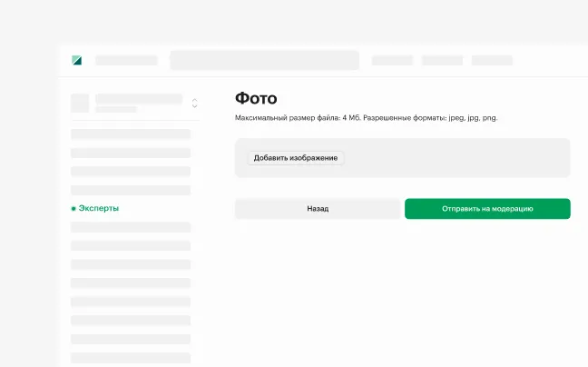
Task: Click the gray image upload area
Action: pyautogui.click(x=454, y=158)
